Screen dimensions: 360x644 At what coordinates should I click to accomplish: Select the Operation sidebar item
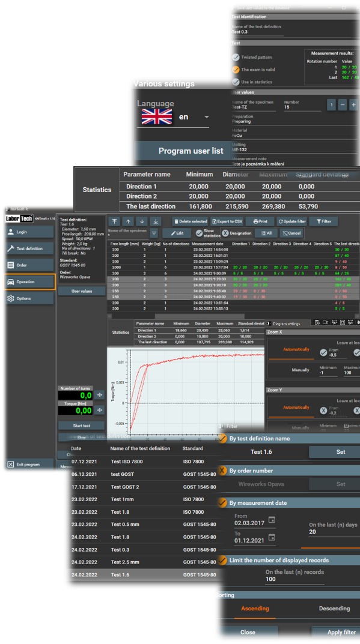coord(29,281)
